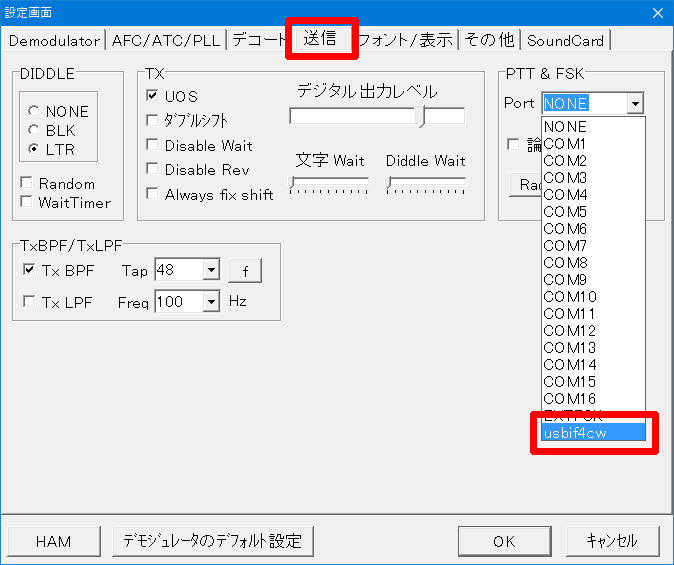Open the デコード tab

(x=258, y=40)
